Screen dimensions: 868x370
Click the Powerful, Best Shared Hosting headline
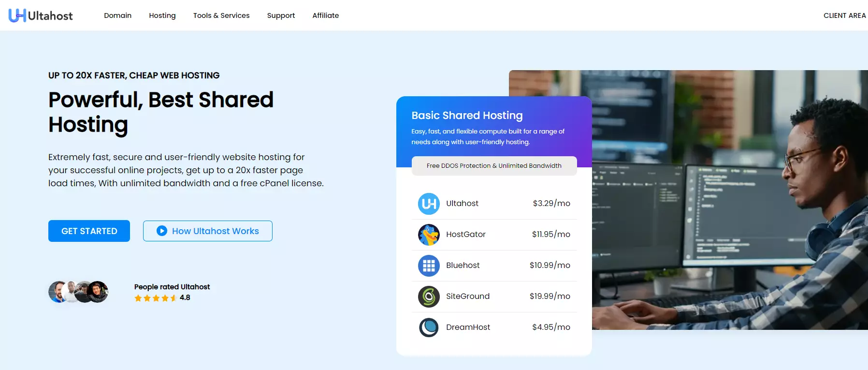[x=161, y=112]
